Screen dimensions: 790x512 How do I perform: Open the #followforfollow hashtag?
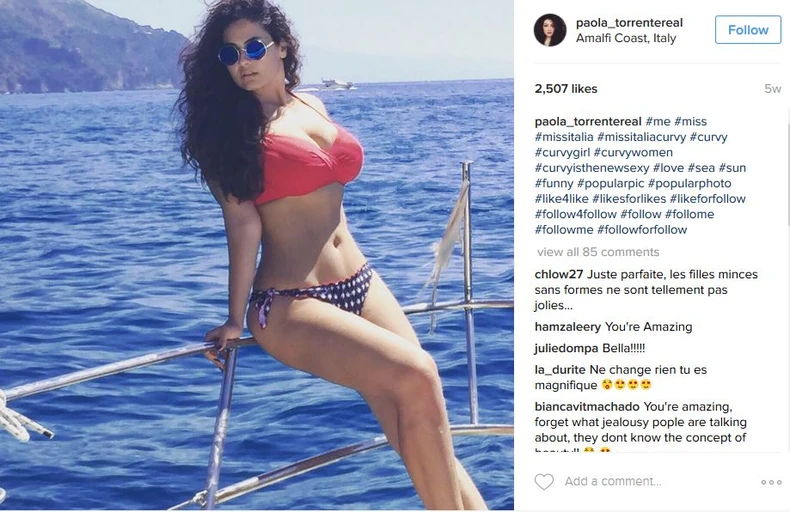642,230
